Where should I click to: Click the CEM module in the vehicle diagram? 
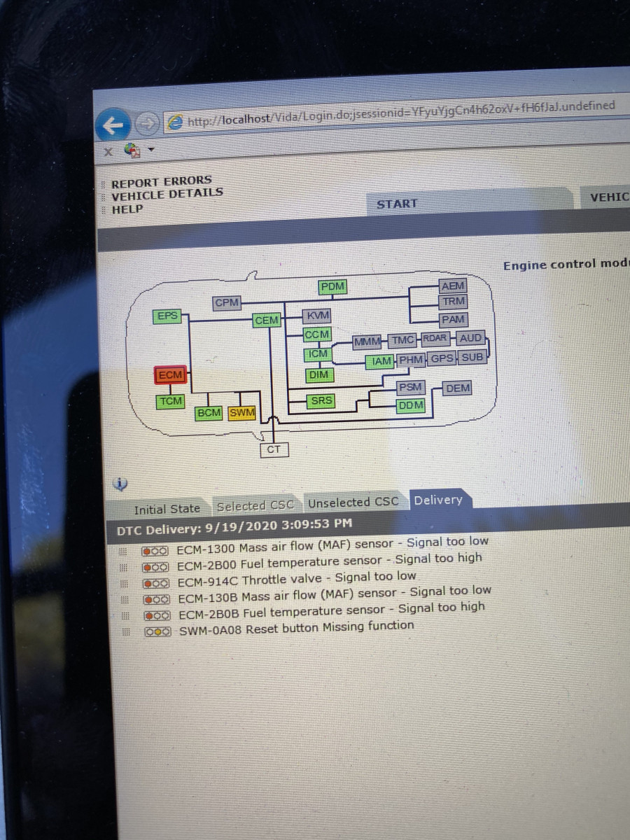click(266, 320)
